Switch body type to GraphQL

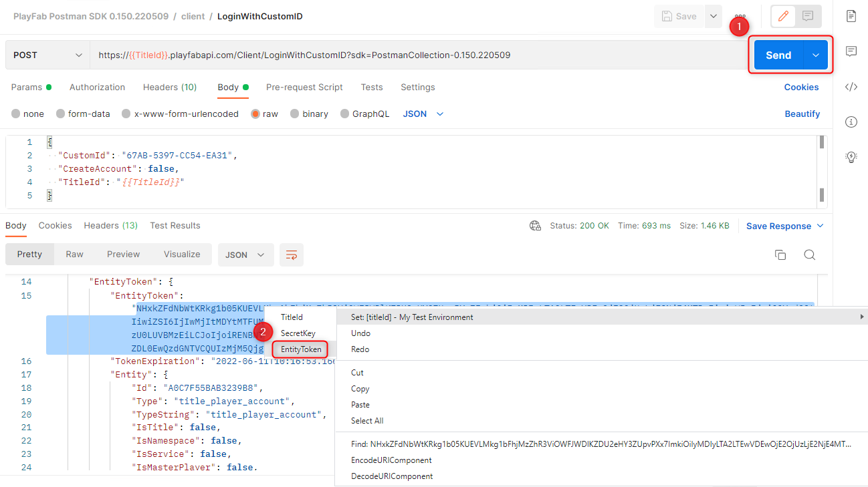[x=365, y=114]
